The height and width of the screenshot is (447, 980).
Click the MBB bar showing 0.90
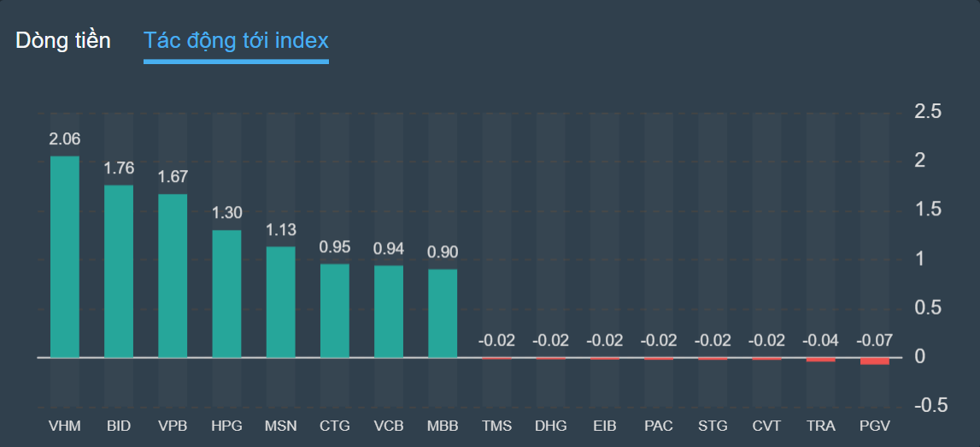click(443, 313)
